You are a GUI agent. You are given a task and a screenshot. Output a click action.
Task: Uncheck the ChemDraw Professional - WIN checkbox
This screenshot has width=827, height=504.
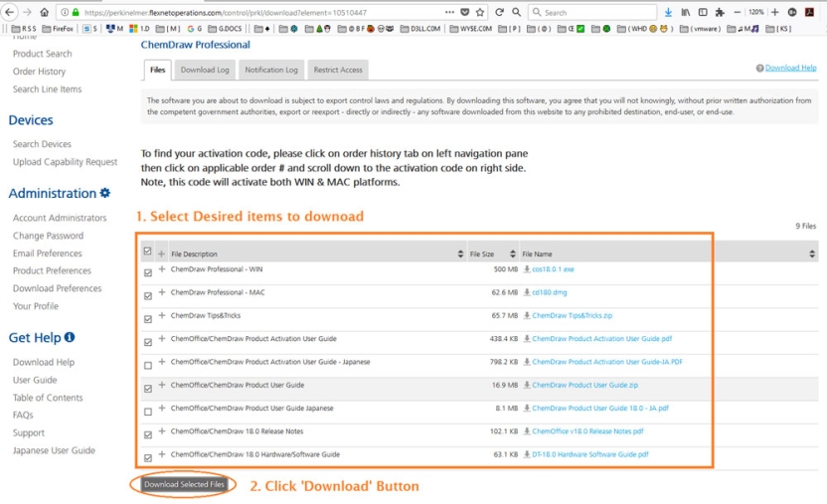[148, 272]
